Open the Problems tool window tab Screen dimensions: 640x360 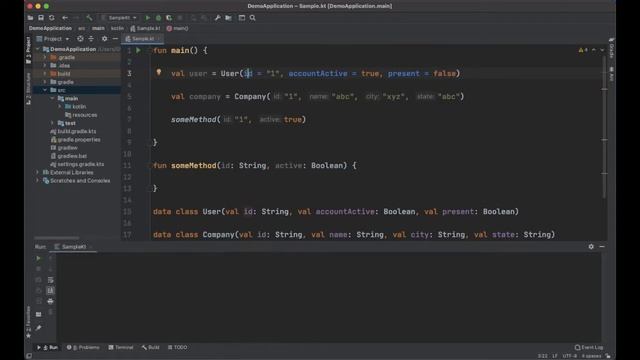[x=83, y=347]
